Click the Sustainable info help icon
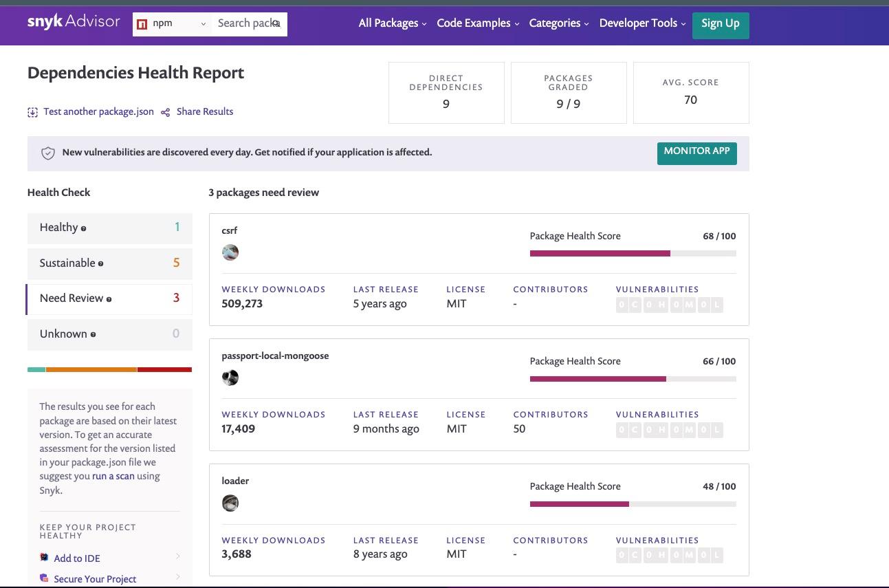 [101, 264]
